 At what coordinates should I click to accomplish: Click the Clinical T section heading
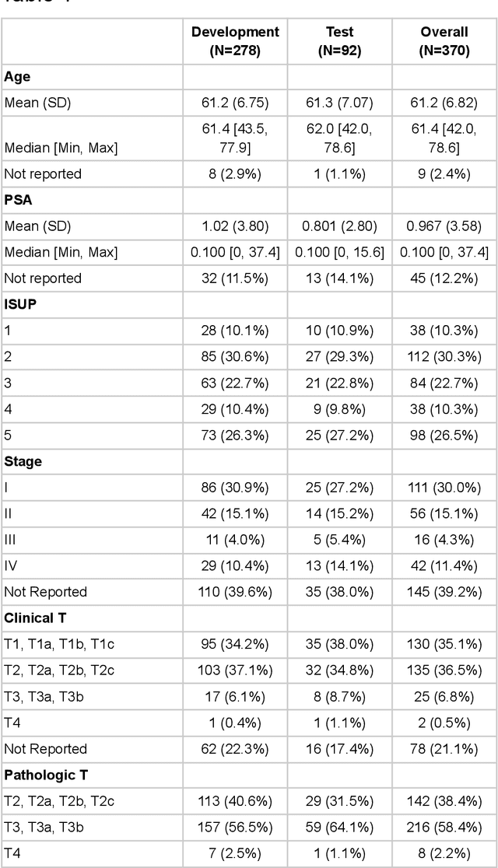point(35,619)
